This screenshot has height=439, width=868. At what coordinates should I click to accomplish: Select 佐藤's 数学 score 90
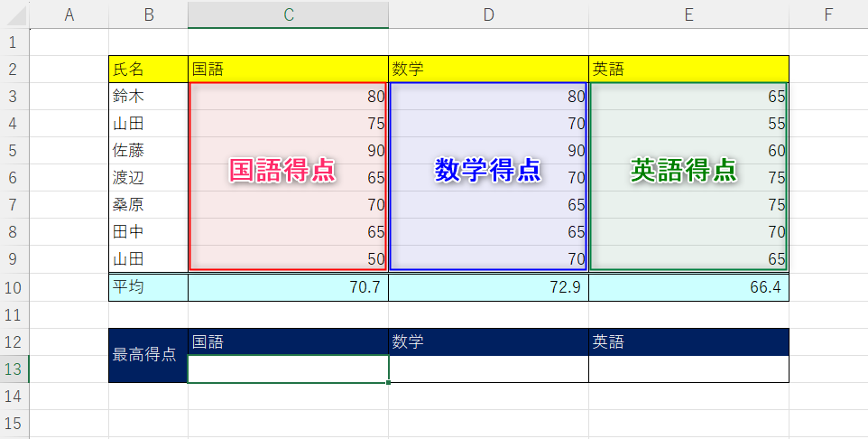488,151
